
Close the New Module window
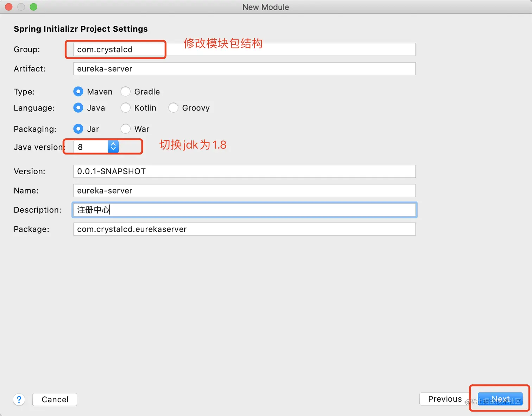click(9, 7)
